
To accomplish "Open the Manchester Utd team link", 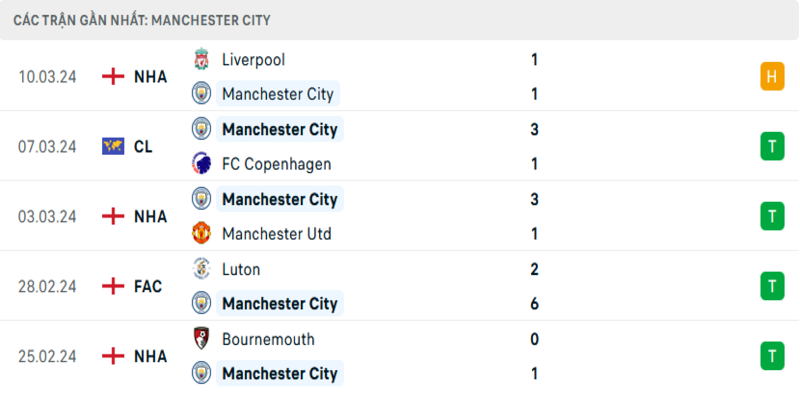I will tap(277, 234).
